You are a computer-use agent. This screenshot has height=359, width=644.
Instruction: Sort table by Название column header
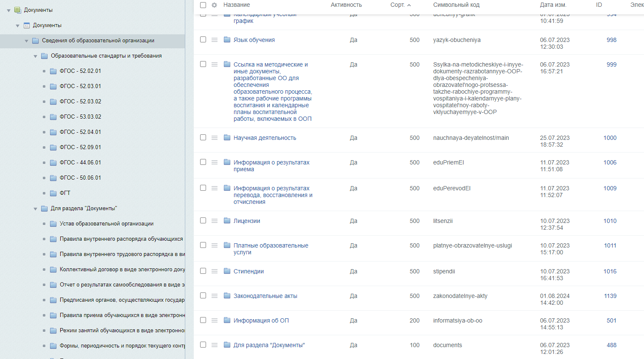point(237,5)
